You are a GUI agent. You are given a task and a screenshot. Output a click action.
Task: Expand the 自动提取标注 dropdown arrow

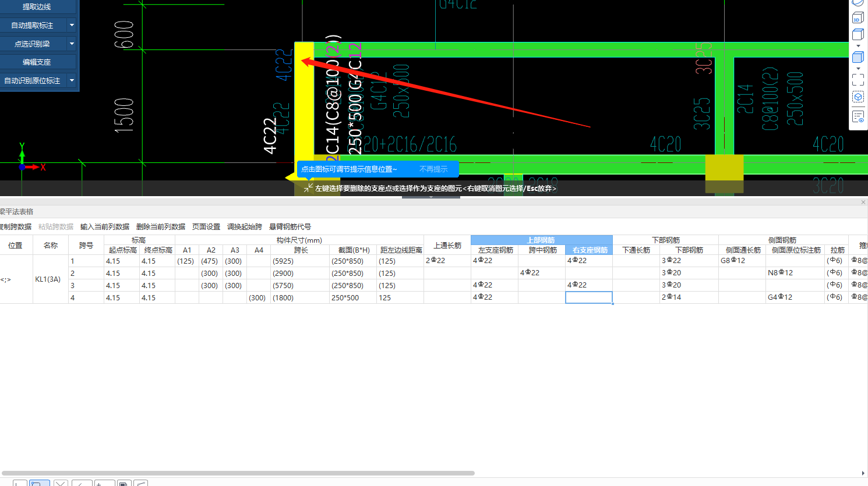[x=72, y=25]
